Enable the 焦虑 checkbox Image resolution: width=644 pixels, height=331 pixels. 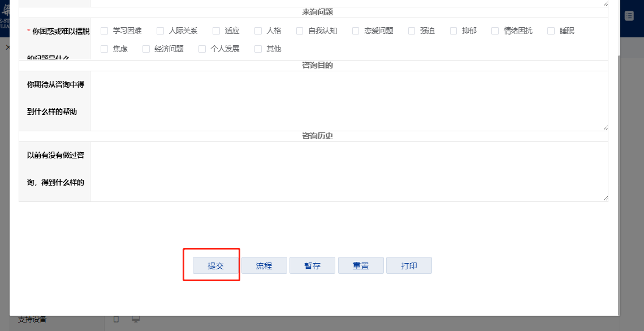point(104,49)
